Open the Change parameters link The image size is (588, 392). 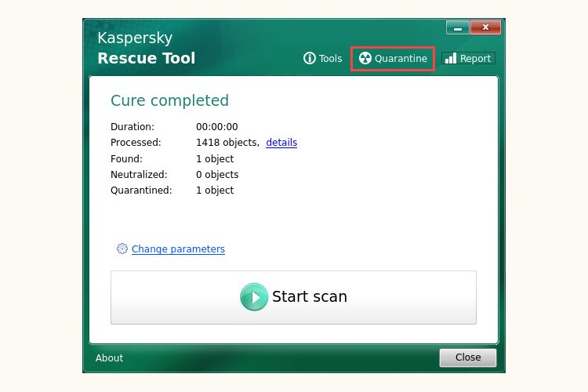click(x=178, y=249)
